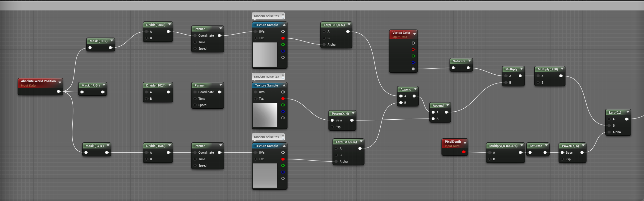Select the top 'random noise tex' comment label

[x=266, y=16]
